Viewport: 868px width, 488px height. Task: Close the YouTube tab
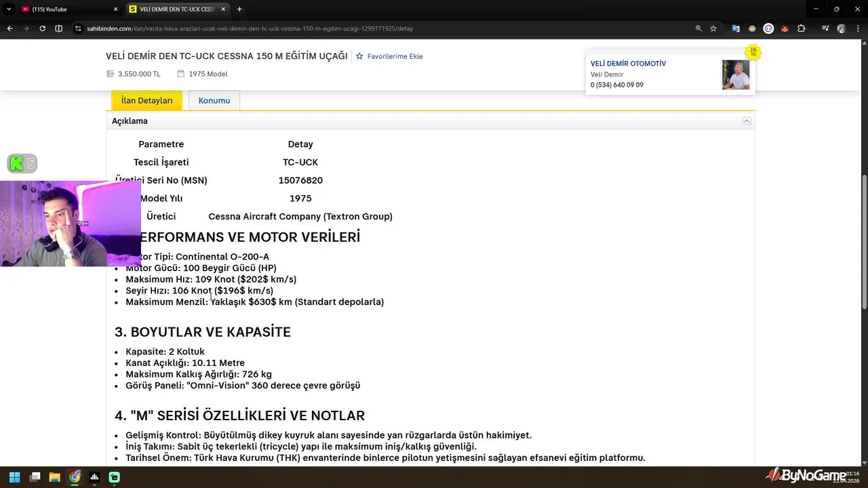click(115, 9)
